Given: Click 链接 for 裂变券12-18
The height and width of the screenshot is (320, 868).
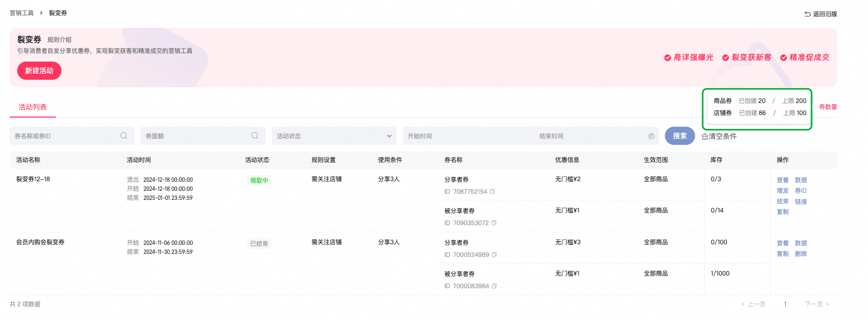Looking at the screenshot, I should point(801,201).
